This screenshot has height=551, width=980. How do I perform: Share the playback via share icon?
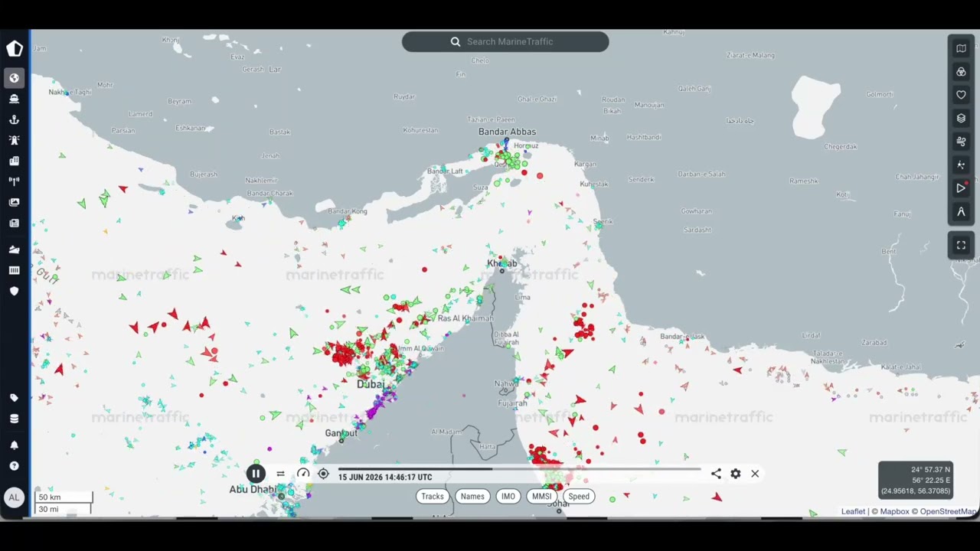(x=716, y=474)
